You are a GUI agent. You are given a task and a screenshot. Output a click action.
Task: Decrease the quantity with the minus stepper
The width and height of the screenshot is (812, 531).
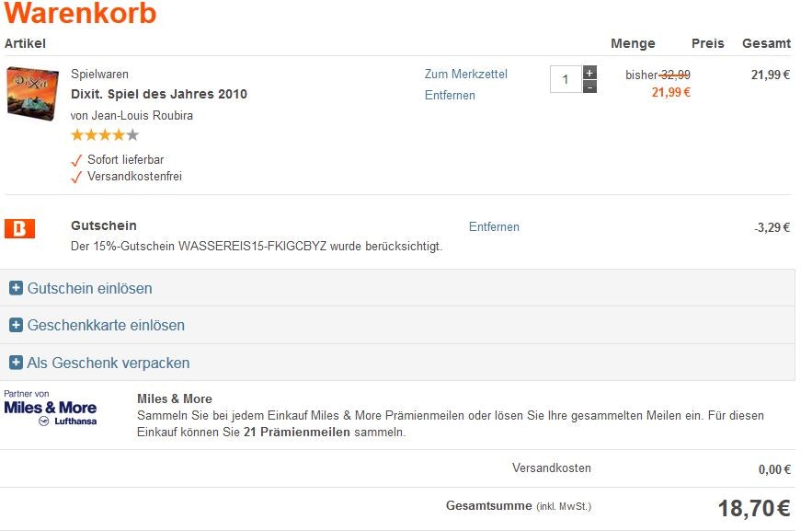tap(589, 85)
